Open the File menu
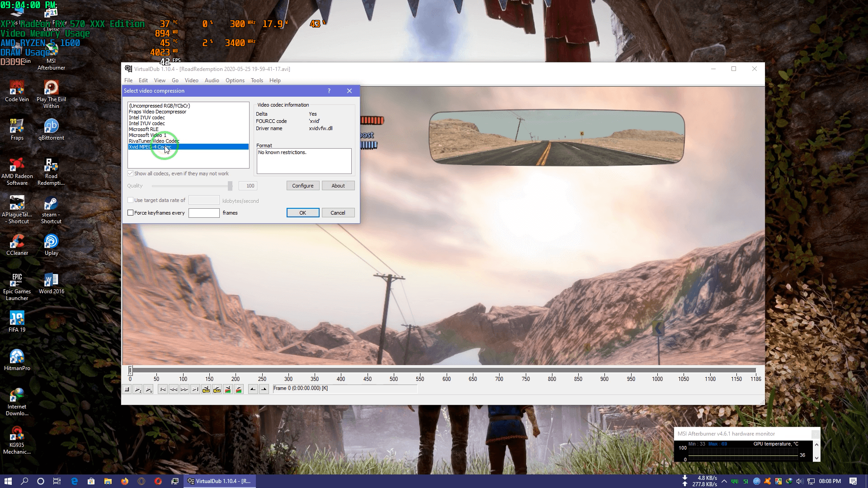The height and width of the screenshot is (488, 868). [x=128, y=80]
